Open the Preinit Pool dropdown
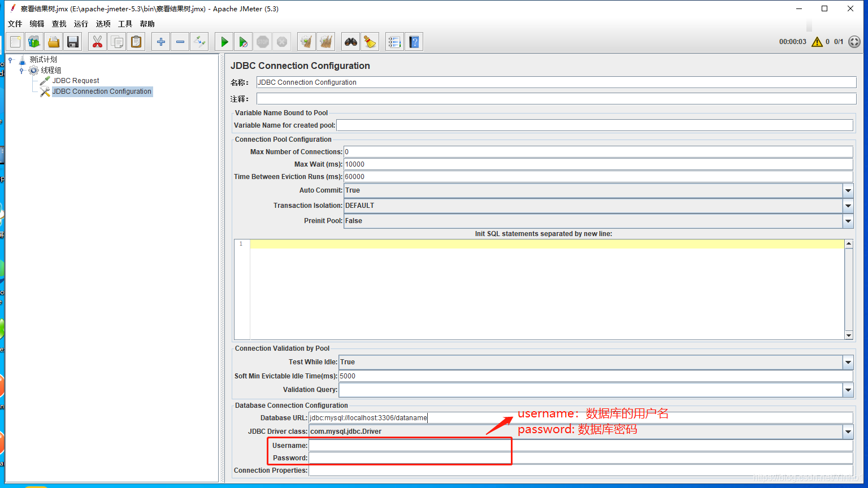The image size is (868, 488). point(848,221)
